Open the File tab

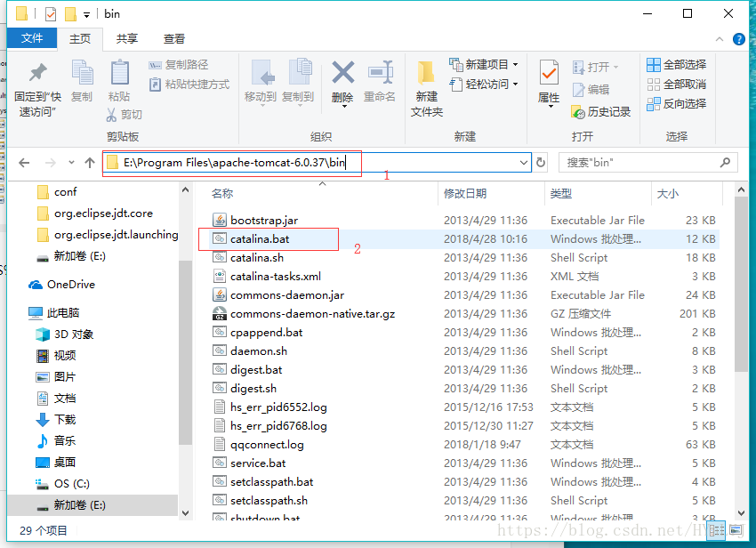(32, 38)
